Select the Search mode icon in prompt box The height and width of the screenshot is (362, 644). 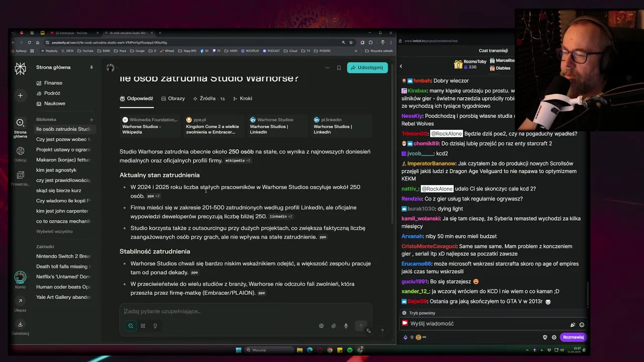[x=130, y=326]
